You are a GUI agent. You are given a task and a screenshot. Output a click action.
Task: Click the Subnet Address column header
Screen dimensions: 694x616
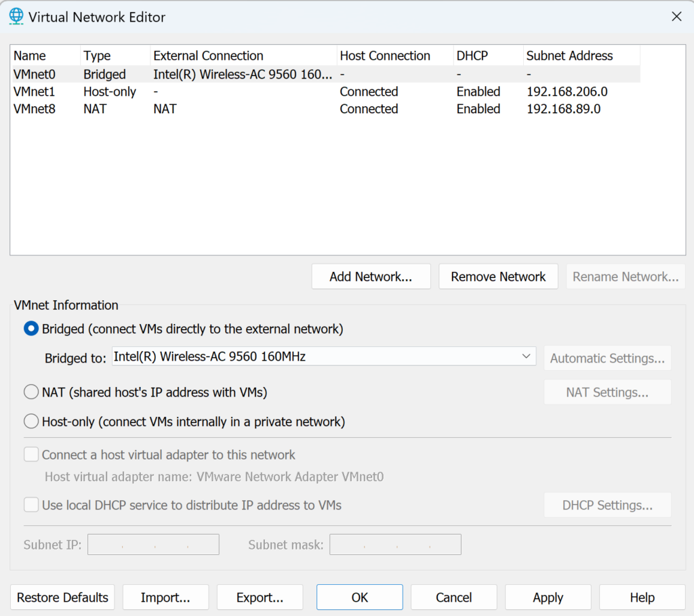click(581, 56)
